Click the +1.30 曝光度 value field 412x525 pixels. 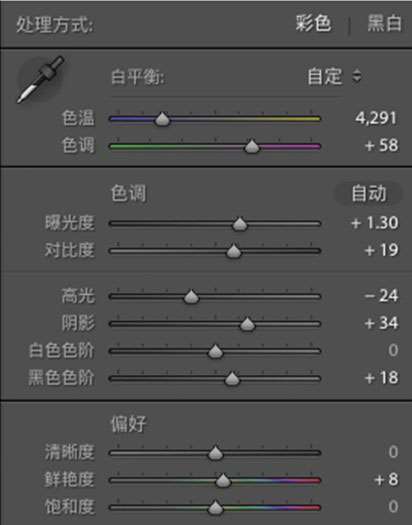(x=375, y=223)
